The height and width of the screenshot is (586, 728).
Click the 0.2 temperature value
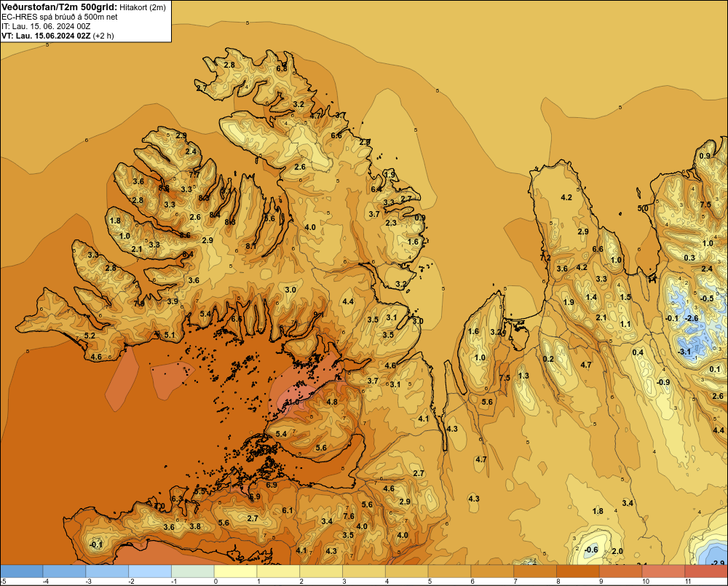point(548,359)
